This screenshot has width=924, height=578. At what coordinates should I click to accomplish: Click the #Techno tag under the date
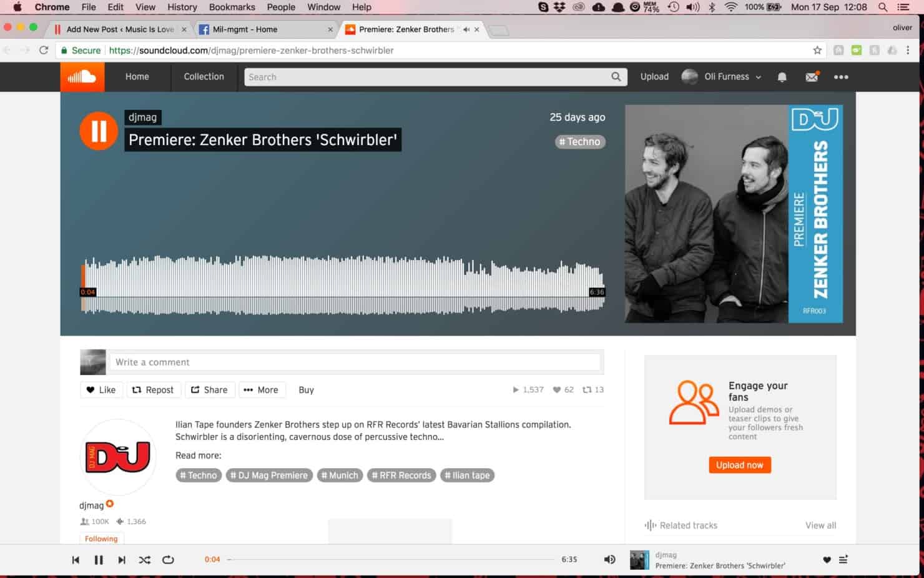click(580, 142)
